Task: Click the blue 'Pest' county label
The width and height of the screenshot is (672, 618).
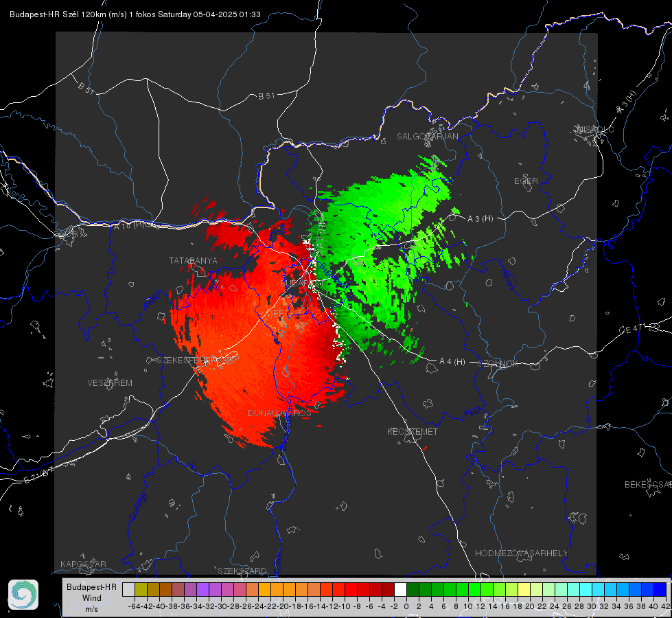Action: [472, 413]
